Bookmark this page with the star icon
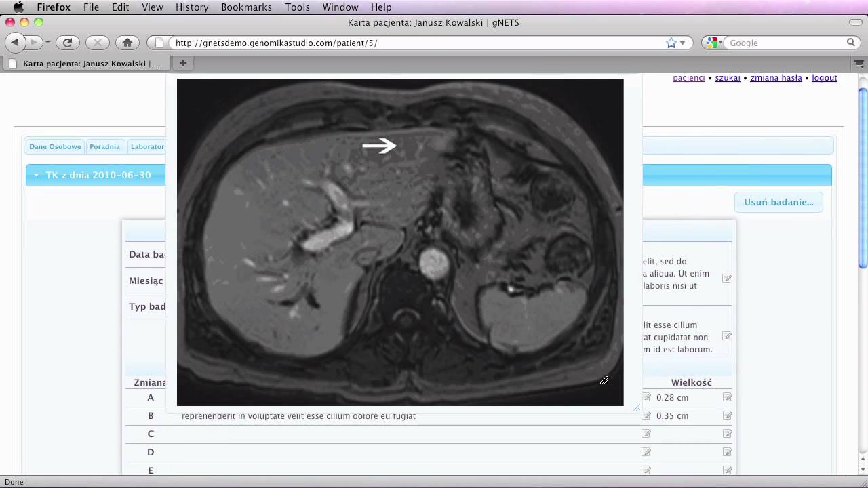Viewport: 868px width, 488px height. pos(671,43)
